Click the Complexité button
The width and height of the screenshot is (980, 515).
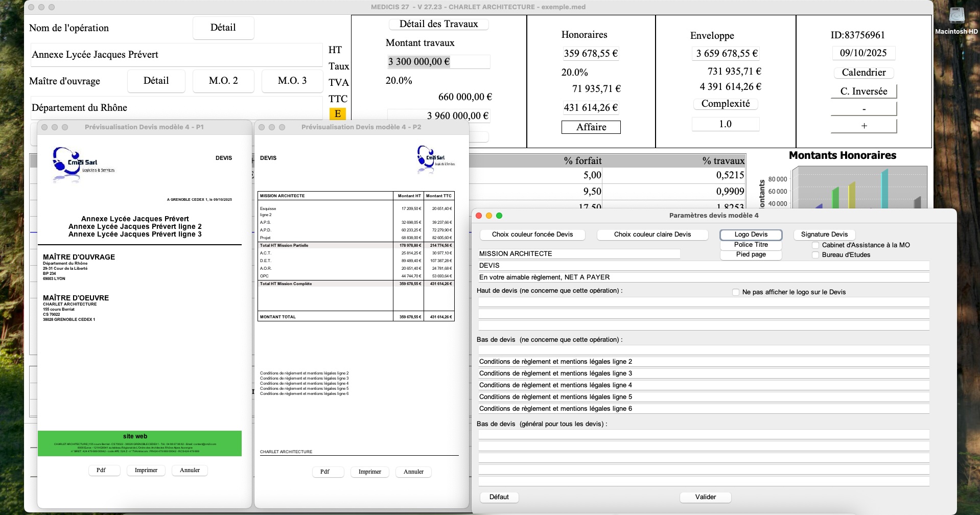coord(726,104)
